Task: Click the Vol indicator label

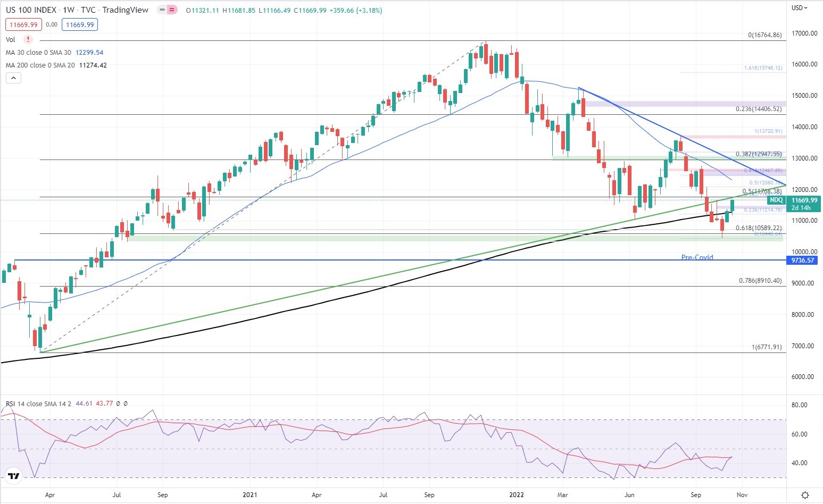Action: [x=11, y=39]
